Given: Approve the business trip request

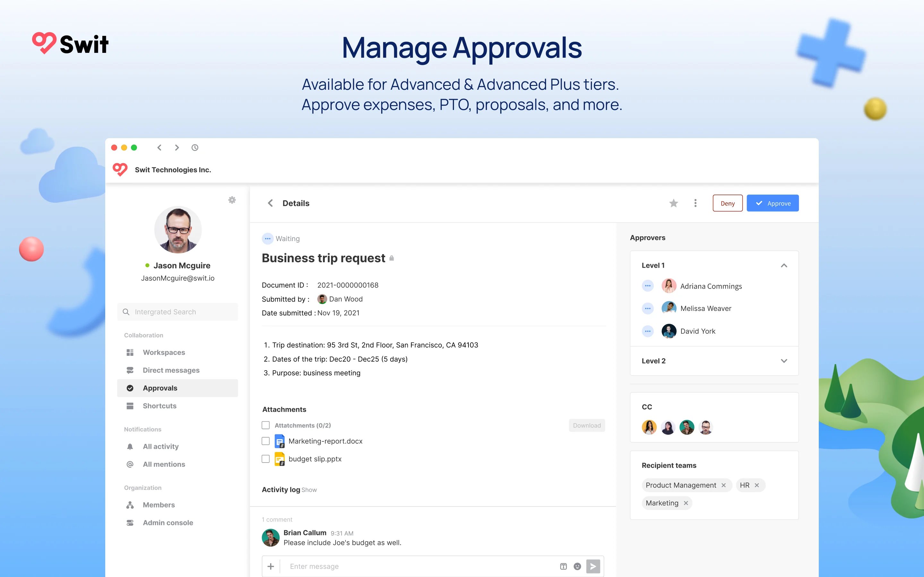Looking at the screenshot, I should tap(773, 203).
